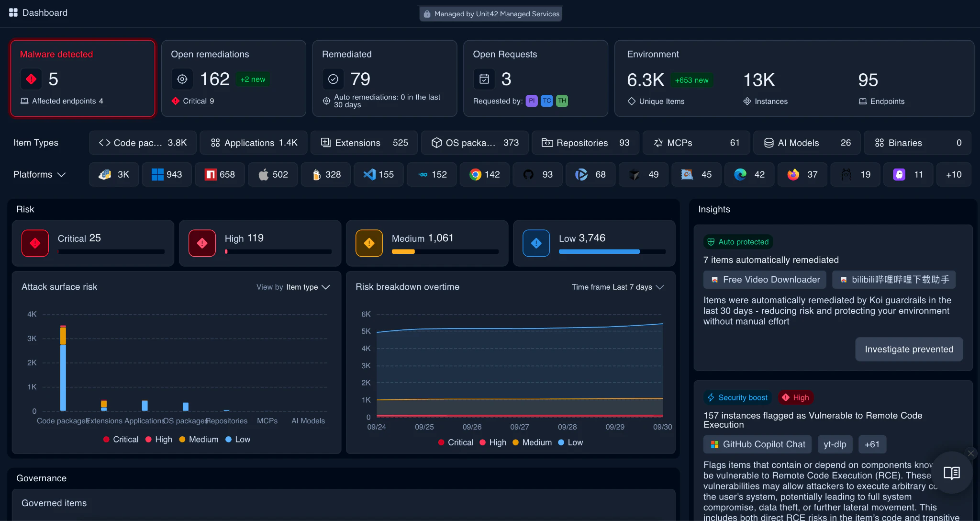Open the GitHub Copilot Chat chip
Viewport: 980px width, 521px height.
757,444
